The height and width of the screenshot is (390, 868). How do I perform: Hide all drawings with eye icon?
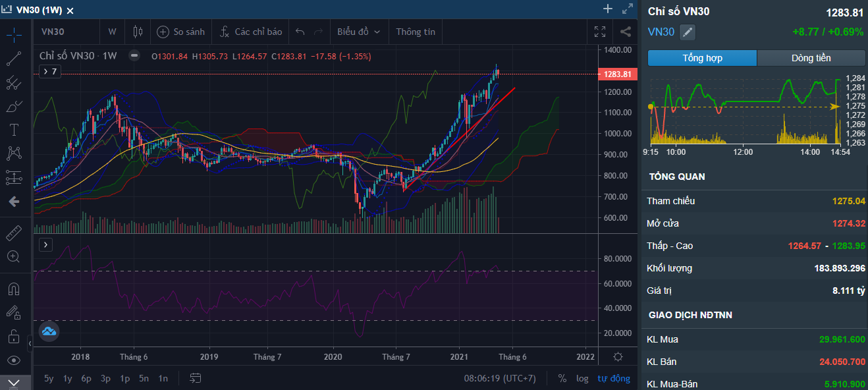(14, 360)
